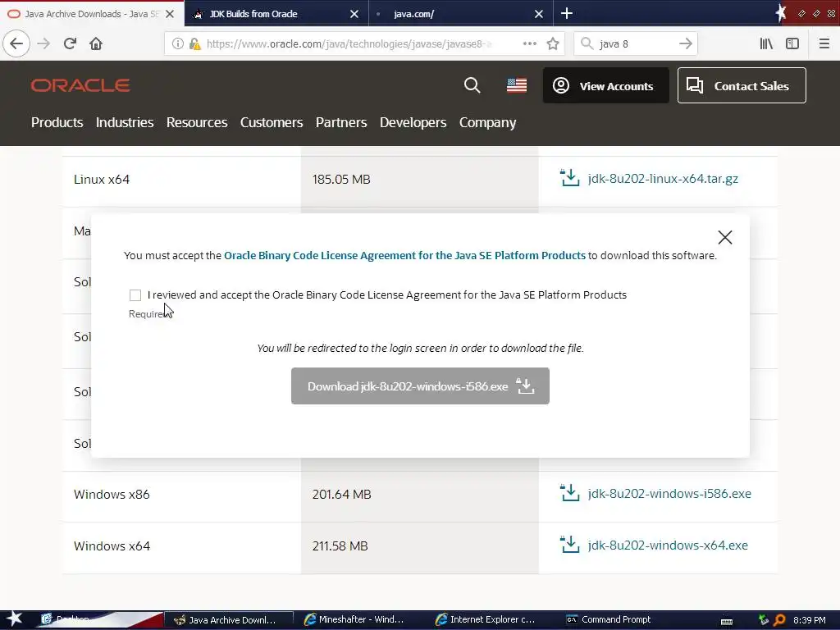Viewport: 840px width, 630px height.
Task: Switch to Mineshafter window in taskbar
Action: coord(354,620)
